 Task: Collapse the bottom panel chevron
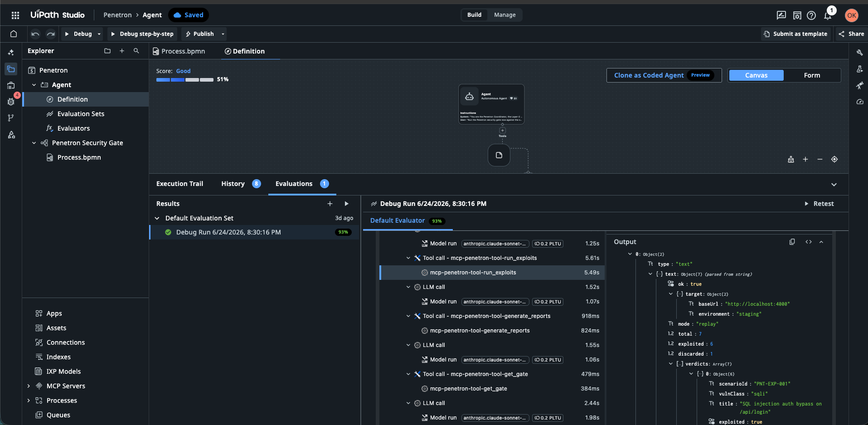pos(834,185)
